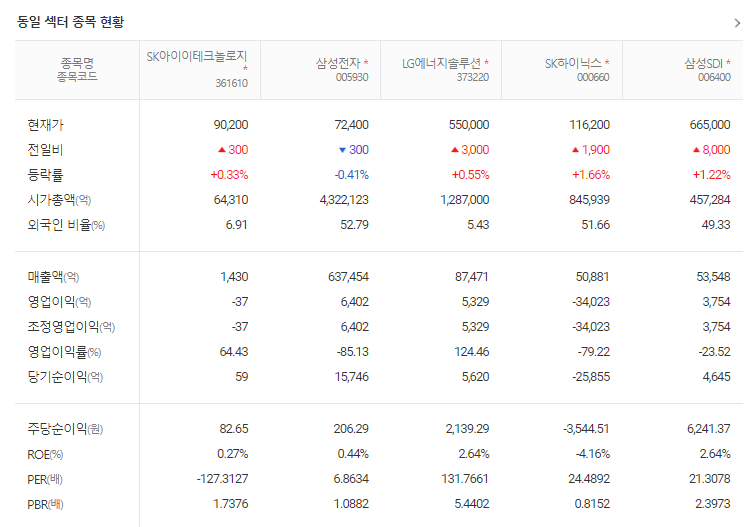Click the red up change 1,900
Screen dimensions: 750x527
(591, 150)
